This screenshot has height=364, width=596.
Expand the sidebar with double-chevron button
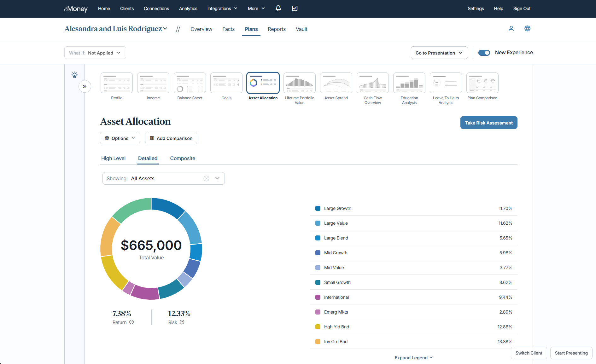[85, 86]
